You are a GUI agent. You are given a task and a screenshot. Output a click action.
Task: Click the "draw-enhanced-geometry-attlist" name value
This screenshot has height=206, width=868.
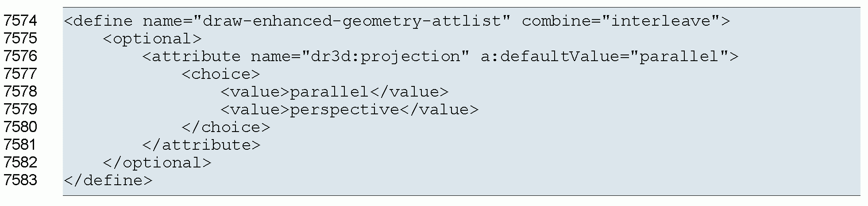pos(353,21)
